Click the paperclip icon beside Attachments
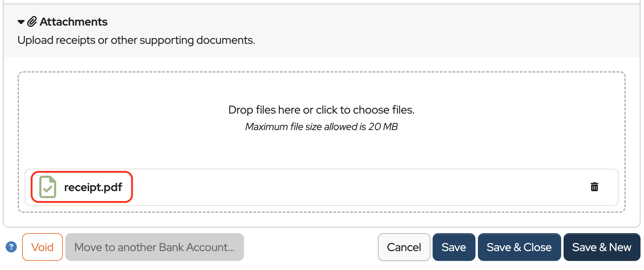The image size is (644, 270). (32, 22)
